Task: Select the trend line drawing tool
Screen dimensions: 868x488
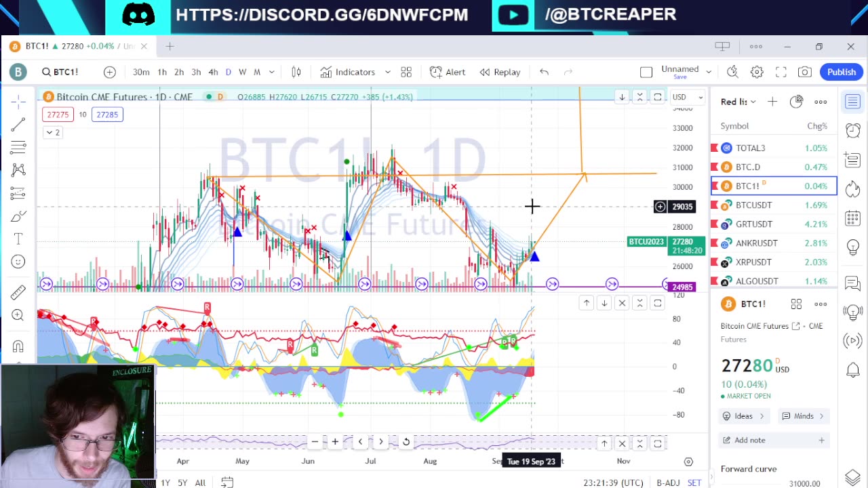Action: click(18, 124)
